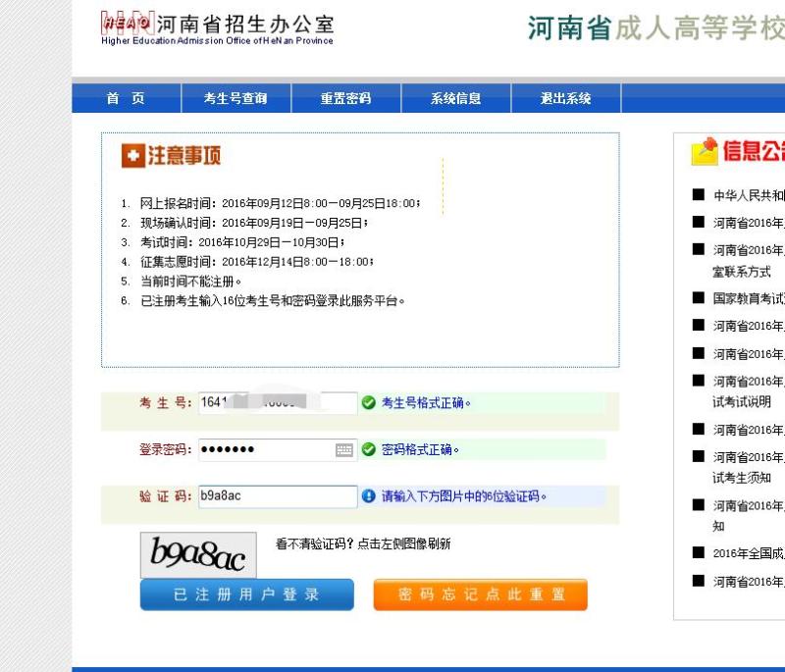The height and width of the screenshot is (672, 785).
Task: Refresh the captcha image b9a8ac
Action: pyautogui.click(x=198, y=555)
